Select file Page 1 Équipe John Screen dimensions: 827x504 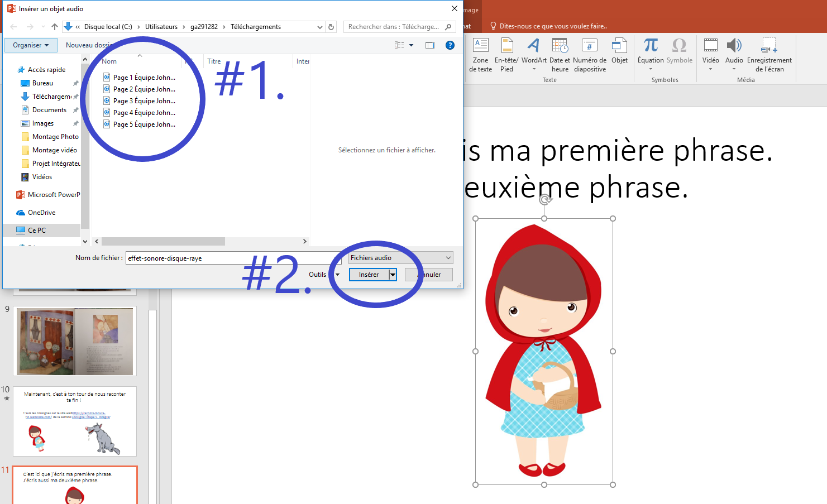140,78
